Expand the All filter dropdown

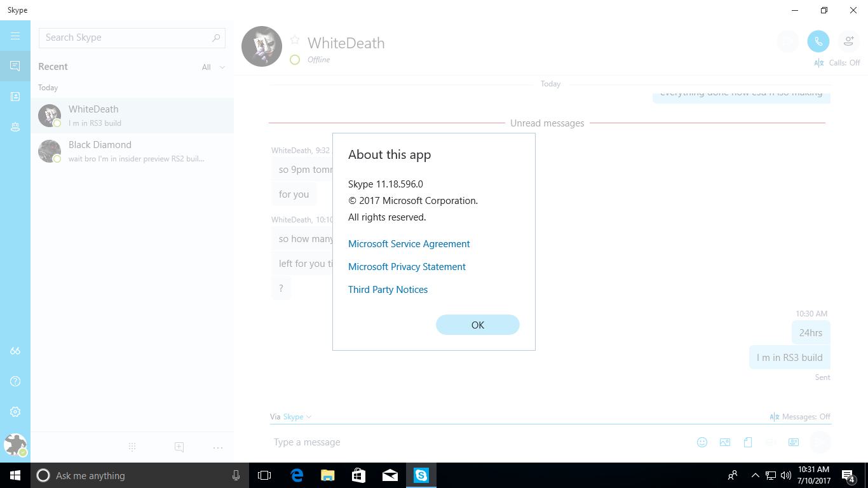click(214, 67)
